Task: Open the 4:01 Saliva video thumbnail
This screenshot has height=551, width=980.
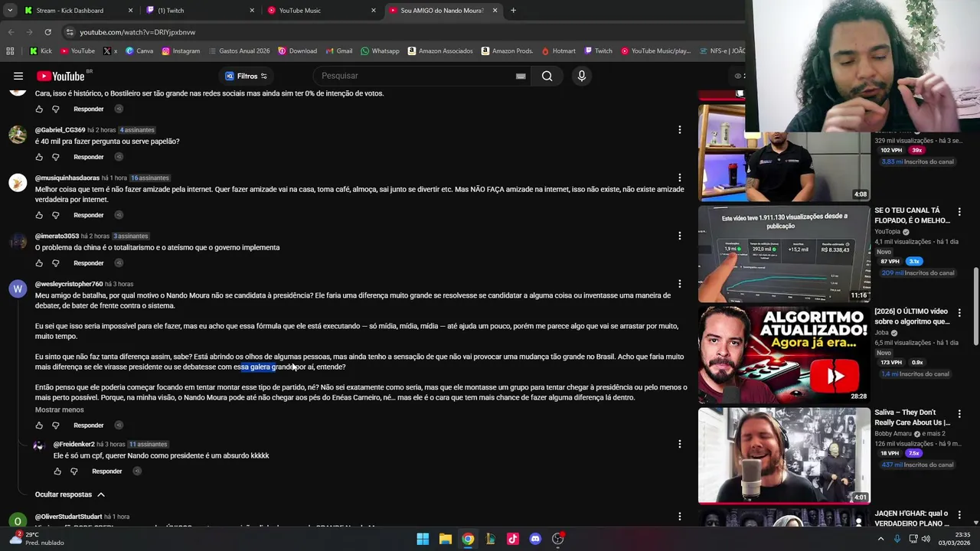Action: 784,455
